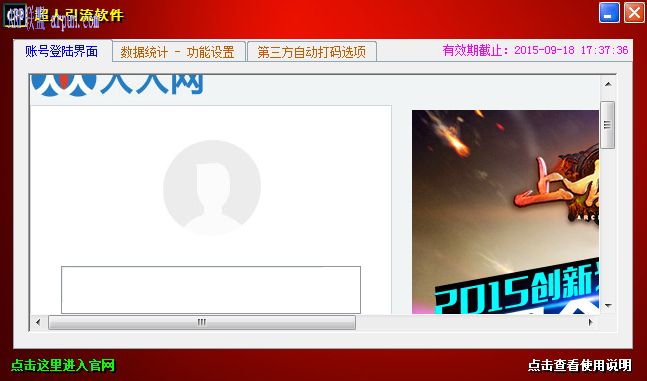Open the 点击这里进入官网 link
647x381 pixels.
pos(63,365)
